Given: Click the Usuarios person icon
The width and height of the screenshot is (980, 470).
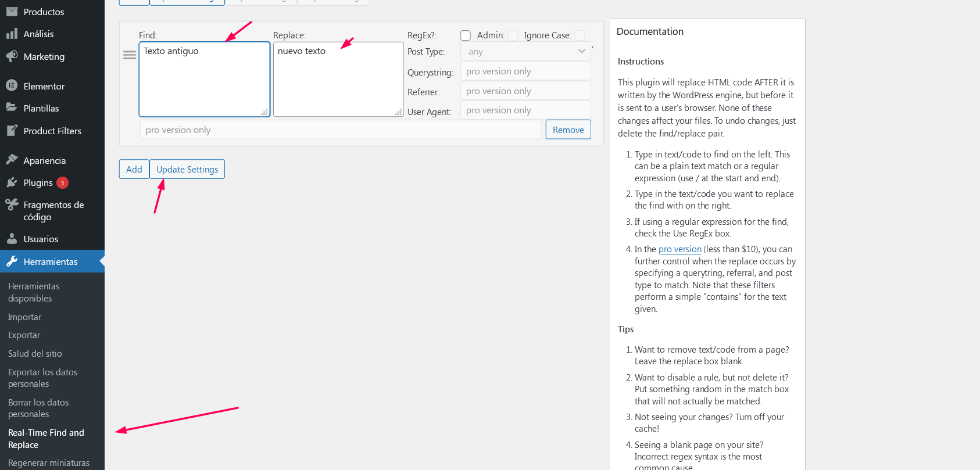Looking at the screenshot, I should tap(12, 239).
